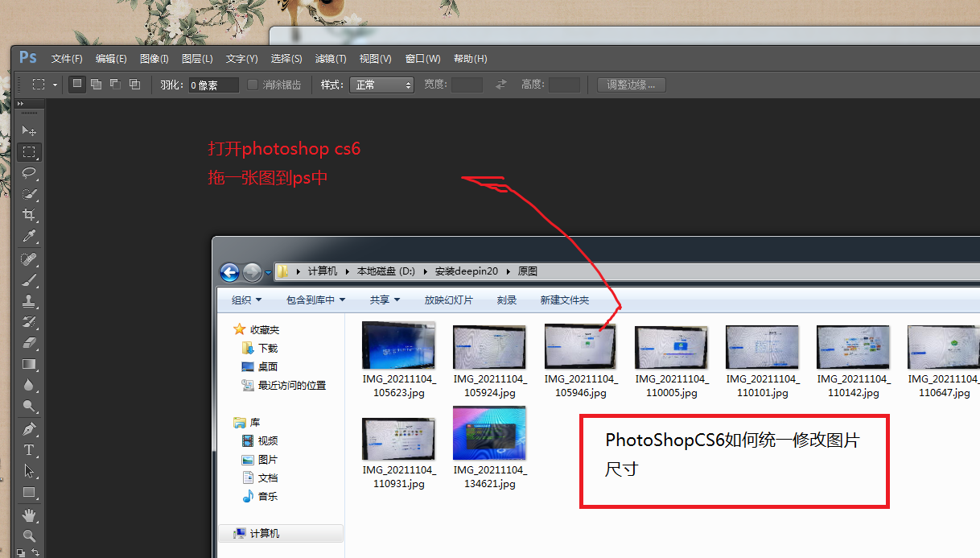Click Forward button in Explorer window

[252, 272]
